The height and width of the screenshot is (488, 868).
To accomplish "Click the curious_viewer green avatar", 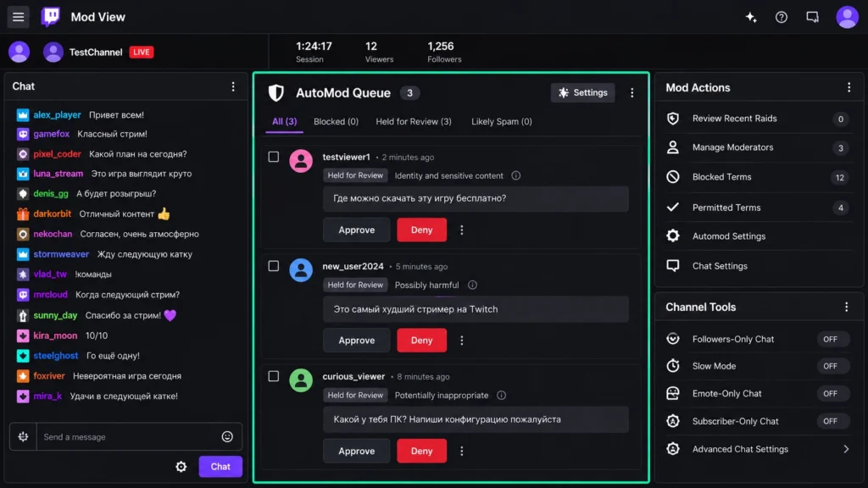I will pyautogui.click(x=301, y=380).
